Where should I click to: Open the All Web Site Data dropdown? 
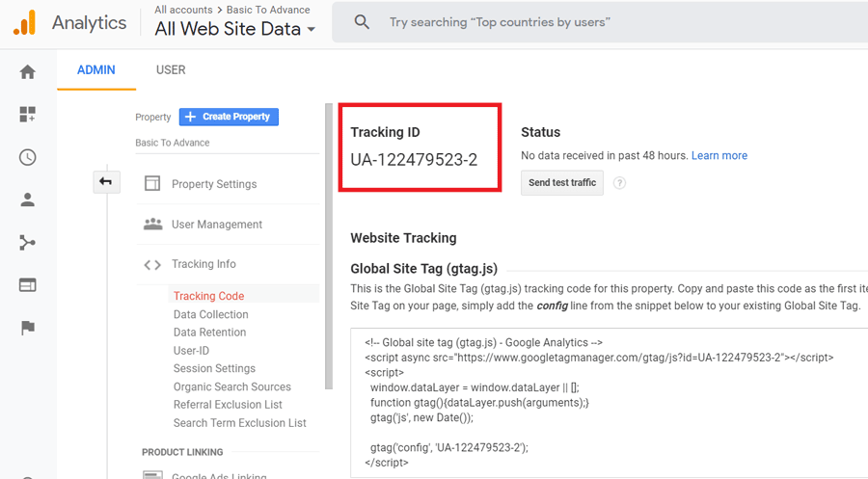(234, 29)
